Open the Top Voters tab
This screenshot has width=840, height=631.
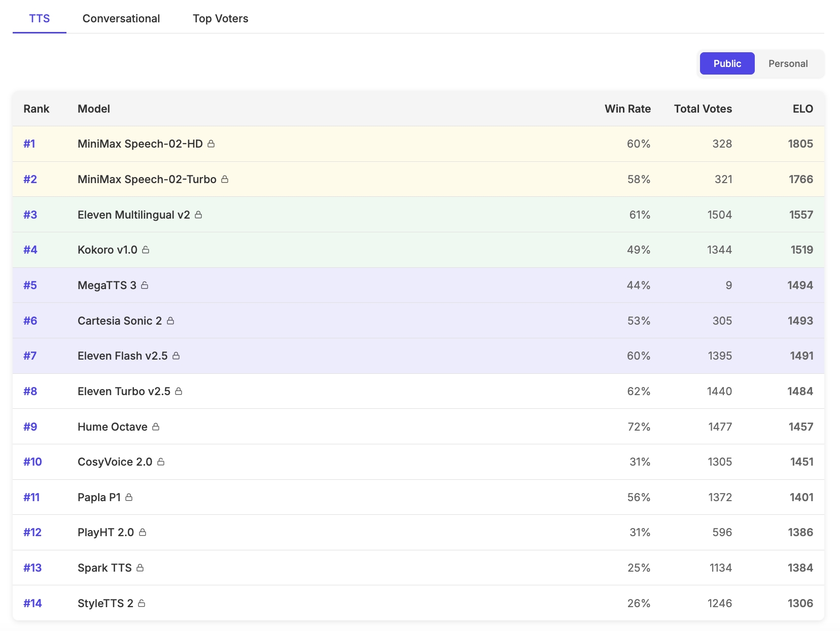pyautogui.click(x=221, y=18)
